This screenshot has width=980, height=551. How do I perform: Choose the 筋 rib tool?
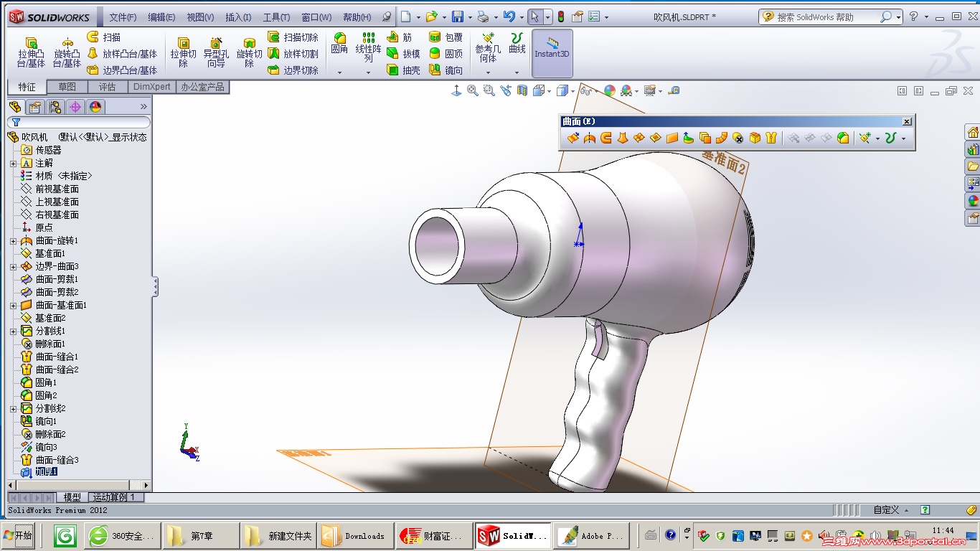click(x=400, y=37)
